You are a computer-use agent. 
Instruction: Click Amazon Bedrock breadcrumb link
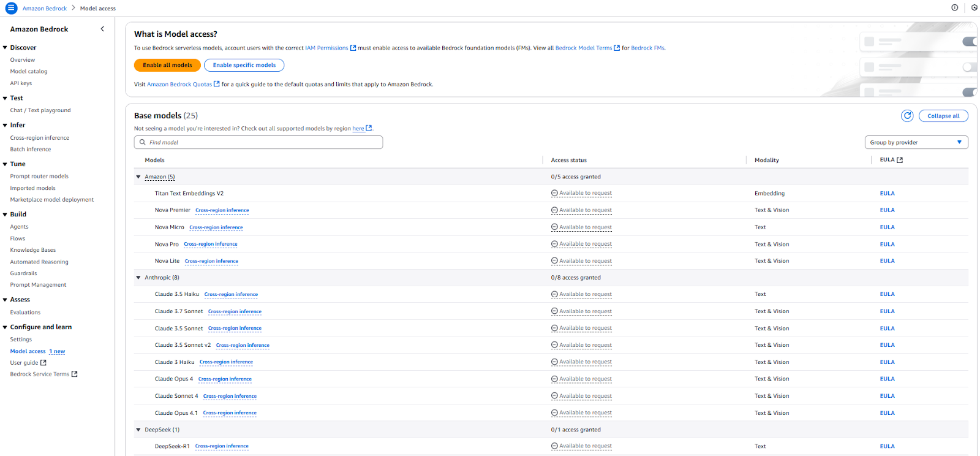[45, 9]
